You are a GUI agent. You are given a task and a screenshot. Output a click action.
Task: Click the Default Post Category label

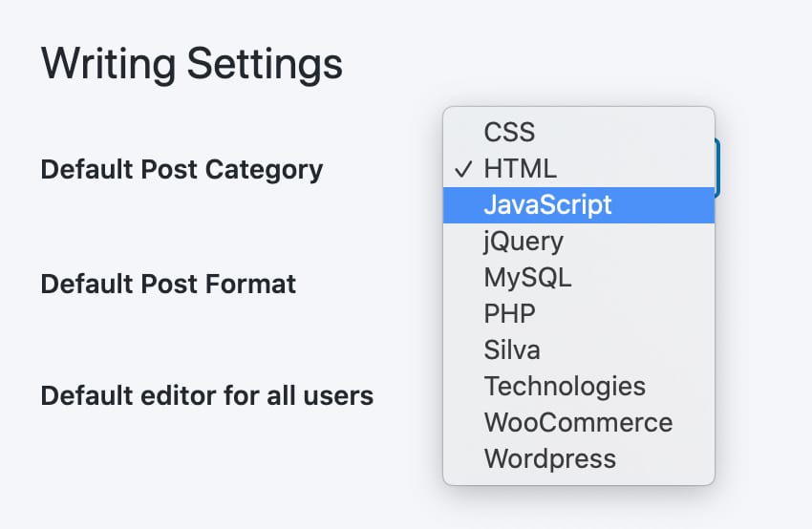coord(182,170)
